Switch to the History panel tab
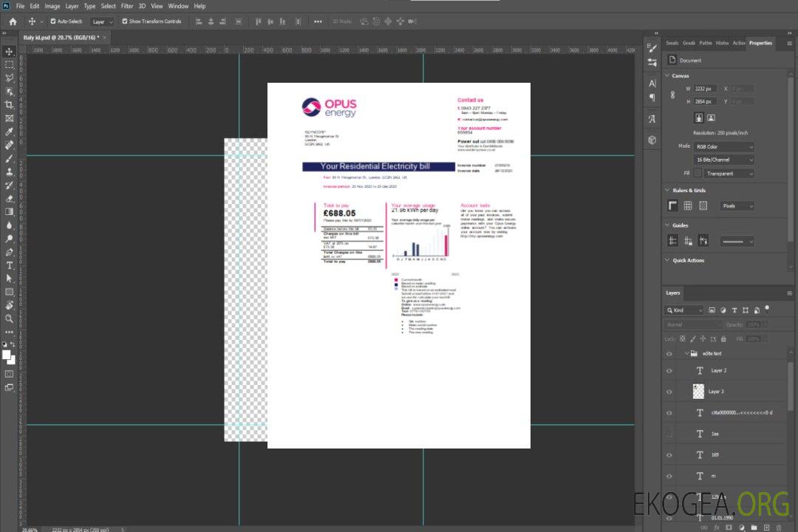The width and height of the screenshot is (798, 532). pos(722,43)
